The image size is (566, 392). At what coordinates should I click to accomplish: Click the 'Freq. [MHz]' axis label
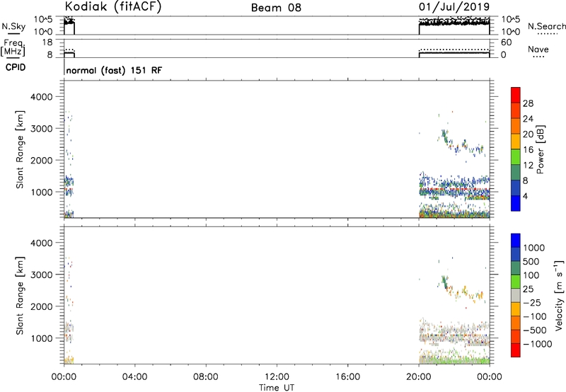tap(13, 47)
